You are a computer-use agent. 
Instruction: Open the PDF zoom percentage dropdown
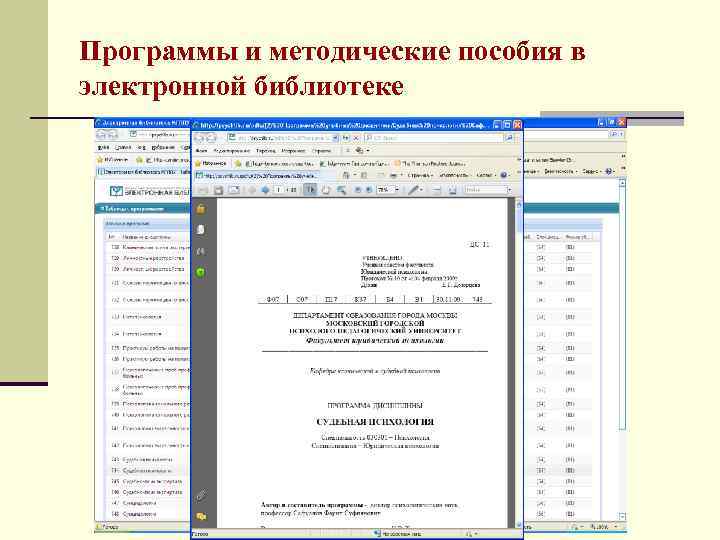[x=396, y=190]
